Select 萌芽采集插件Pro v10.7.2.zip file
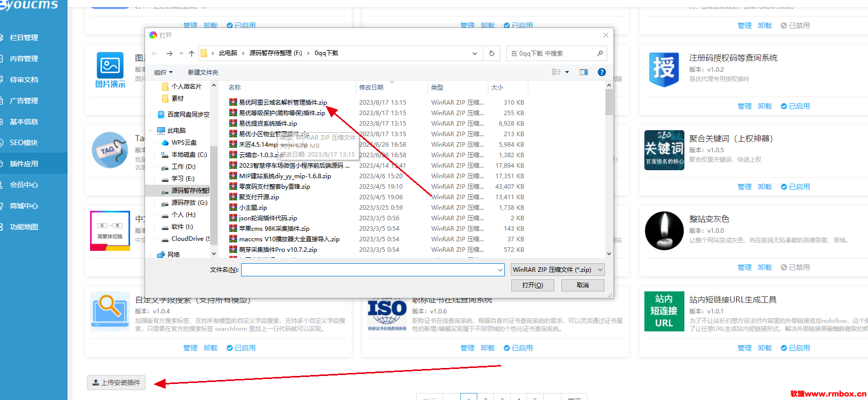 coord(278,249)
